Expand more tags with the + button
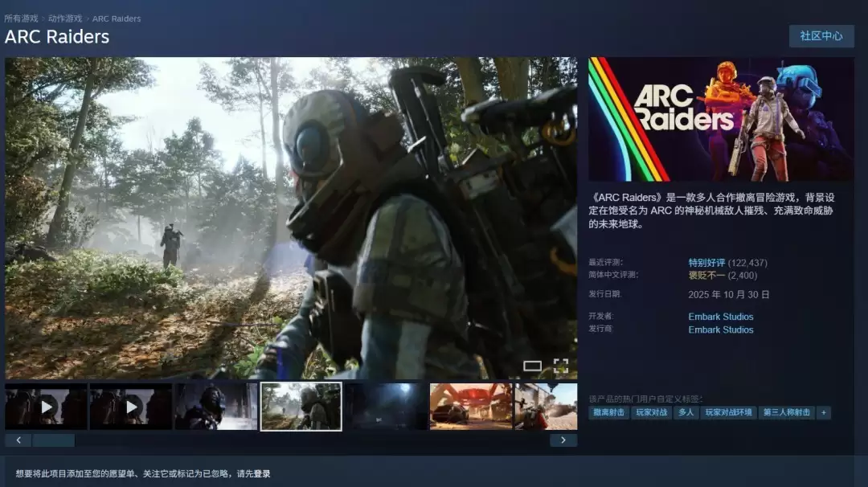Image resolution: width=868 pixels, height=487 pixels. pos(823,412)
